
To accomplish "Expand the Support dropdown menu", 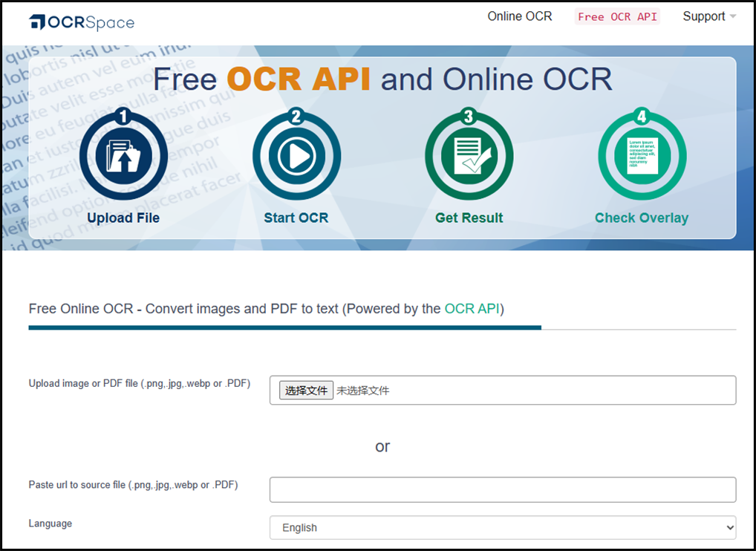I will click(x=709, y=16).
